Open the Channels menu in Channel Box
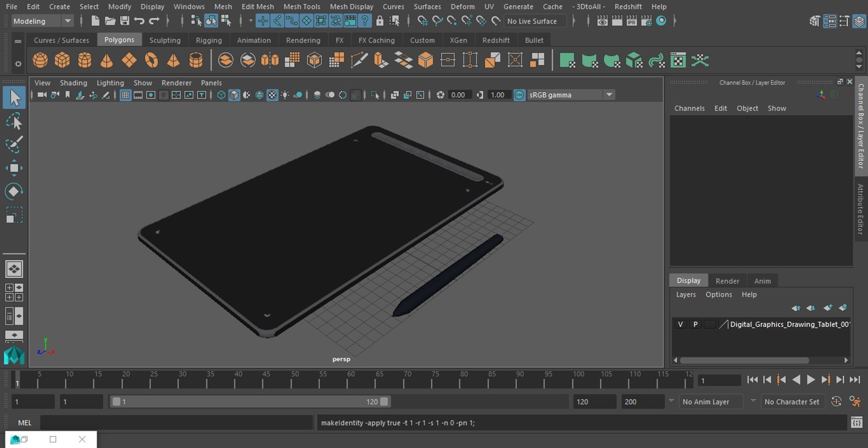Screen dimensions: 868x448 689,108
